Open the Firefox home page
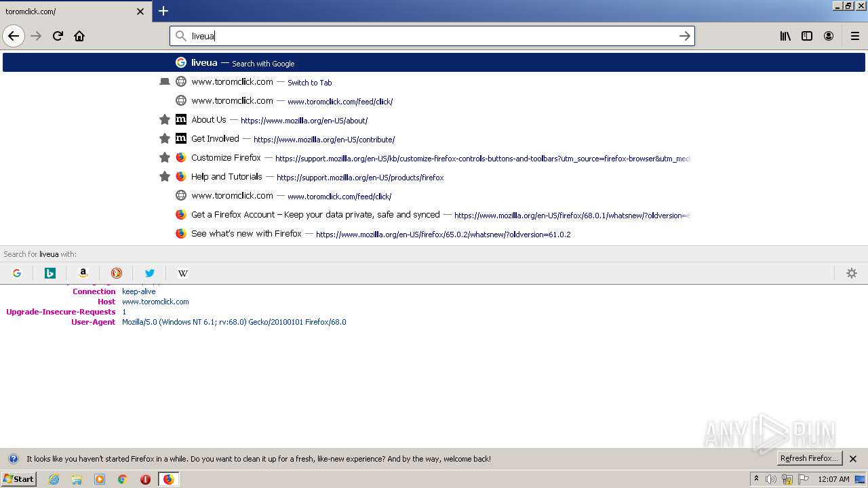868x488 pixels. coord(79,36)
